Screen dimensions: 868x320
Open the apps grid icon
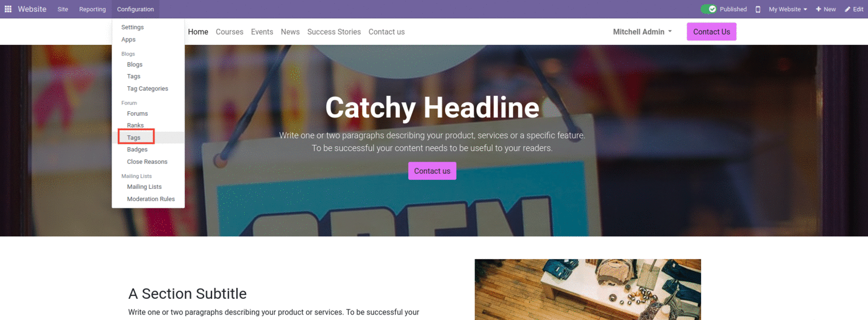8,9
